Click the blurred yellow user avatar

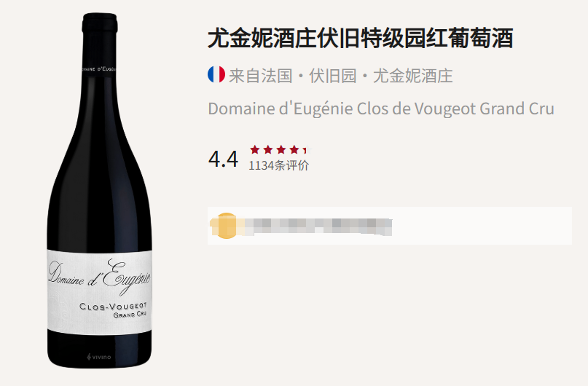pos(226,226)
